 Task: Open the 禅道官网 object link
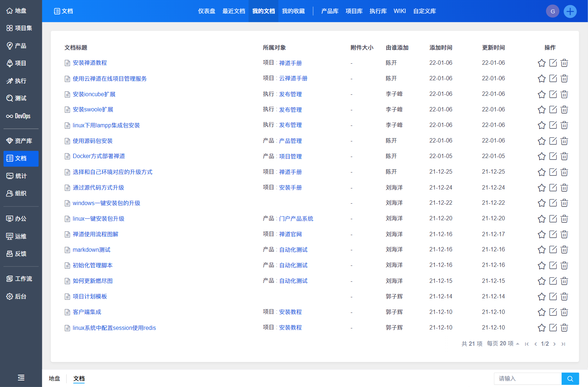point(290,234)
